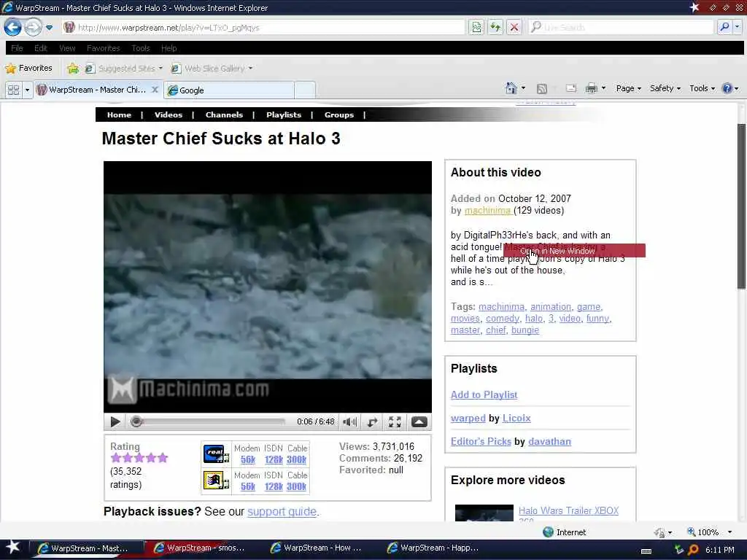Open the zoom level dropdown at 100%
Image resolution: width=747 pixels, height=560 pixels.
click(x=729, y=532)
